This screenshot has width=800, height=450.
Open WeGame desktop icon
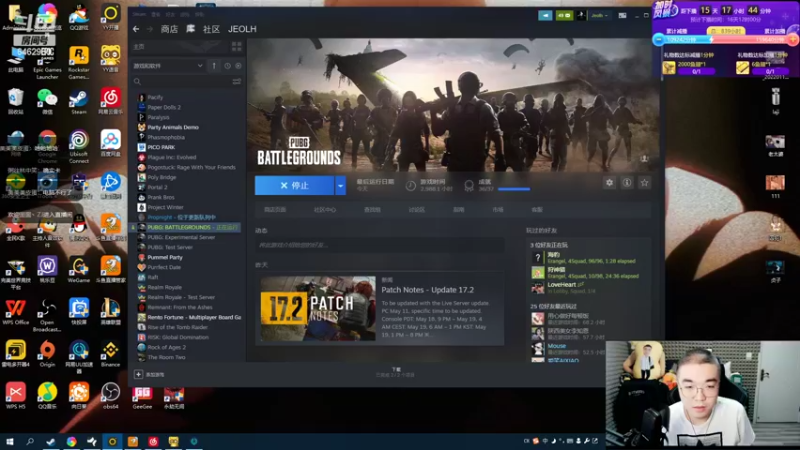[x=79, y=270]
